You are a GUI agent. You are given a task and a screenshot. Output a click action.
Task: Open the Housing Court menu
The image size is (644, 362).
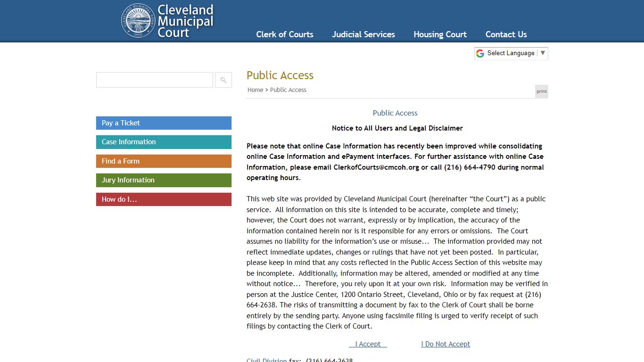click(x=440, y=34)
